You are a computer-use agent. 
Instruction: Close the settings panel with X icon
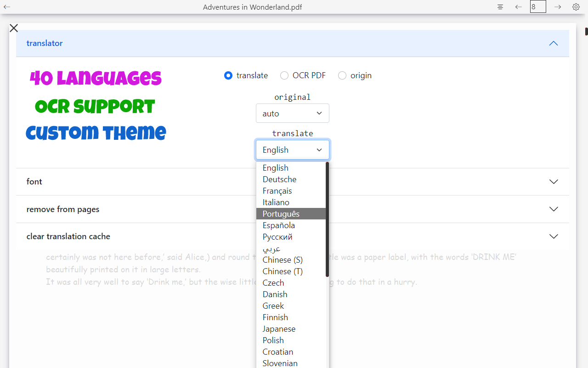[14, 28]
